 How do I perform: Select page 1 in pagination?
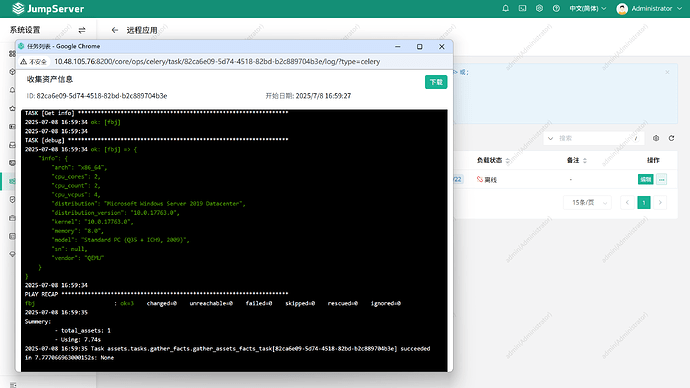pyautogui.click(x=644, y=202)
